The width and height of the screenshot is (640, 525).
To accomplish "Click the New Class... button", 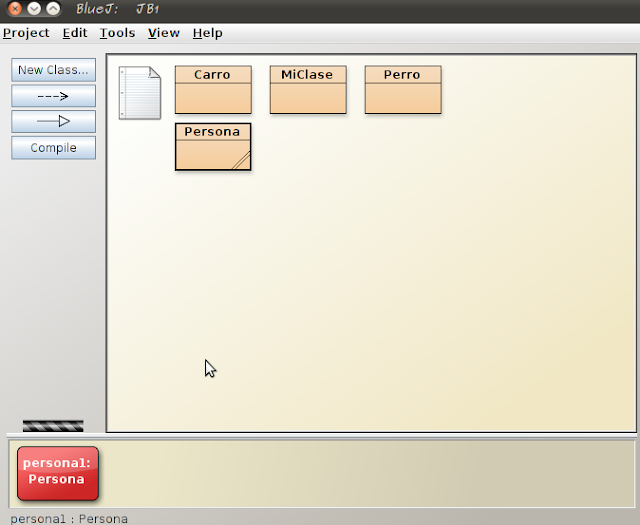I will pyautogui.click(x=53, y=70).
